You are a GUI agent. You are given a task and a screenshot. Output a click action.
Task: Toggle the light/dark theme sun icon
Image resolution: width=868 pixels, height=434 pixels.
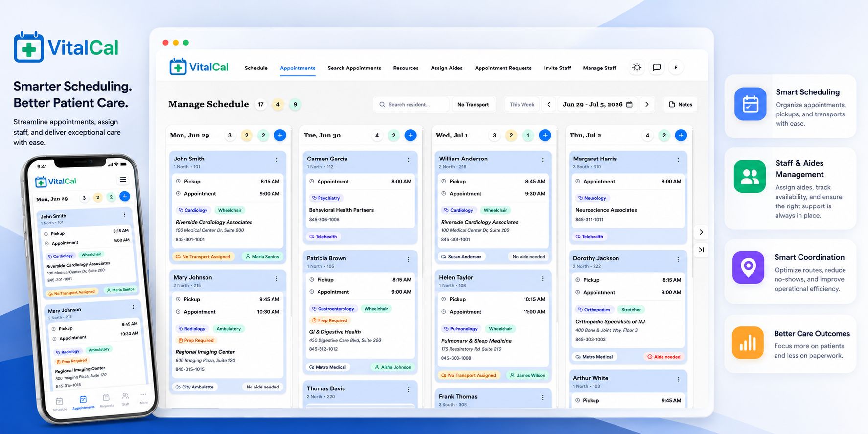(637, 68)
